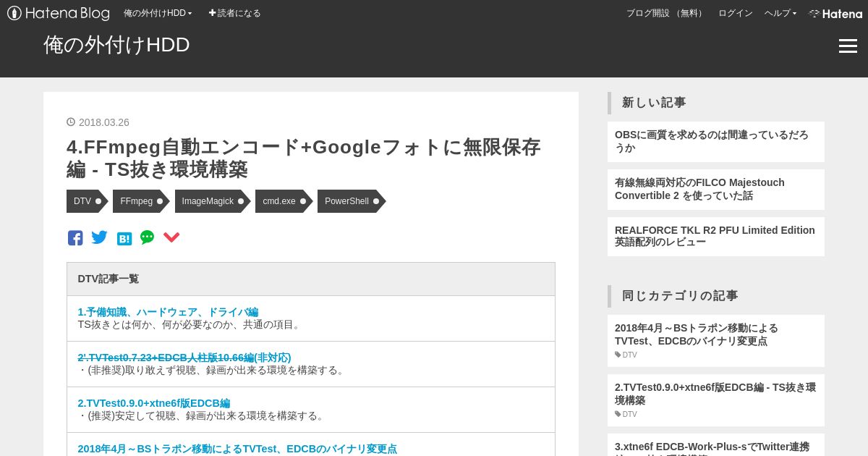Click the DTV記事一覧 table header
The width and height of the screenshot is (868, 456).
[311, 279]
